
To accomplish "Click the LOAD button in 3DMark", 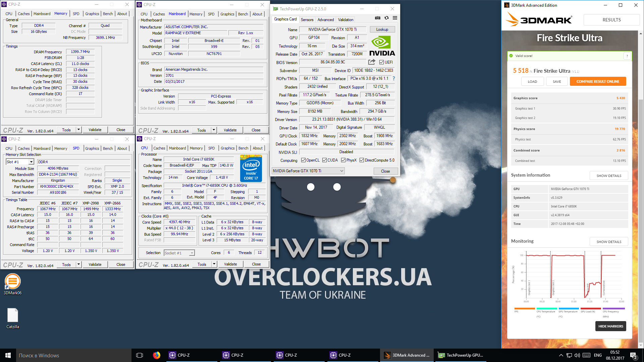I will tap(532, 81).
